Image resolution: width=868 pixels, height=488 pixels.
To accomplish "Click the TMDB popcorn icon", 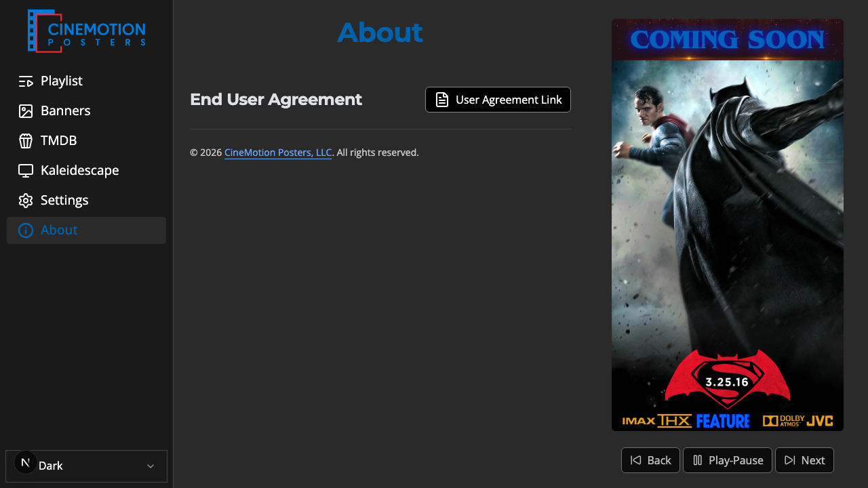I will (26, 141).
